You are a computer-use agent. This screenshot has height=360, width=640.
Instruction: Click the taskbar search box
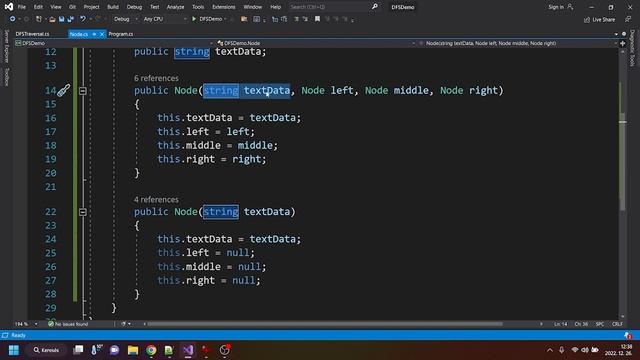coord(46,350)
